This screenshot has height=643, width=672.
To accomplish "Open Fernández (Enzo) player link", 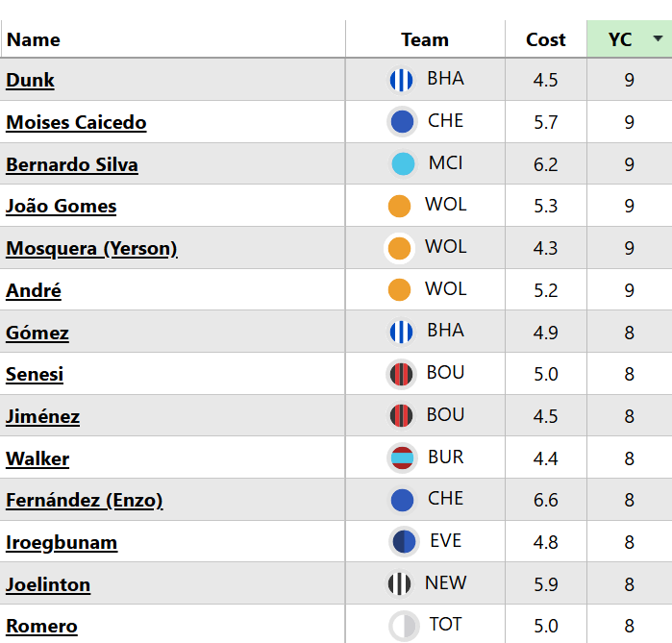I will click(85, 501).
